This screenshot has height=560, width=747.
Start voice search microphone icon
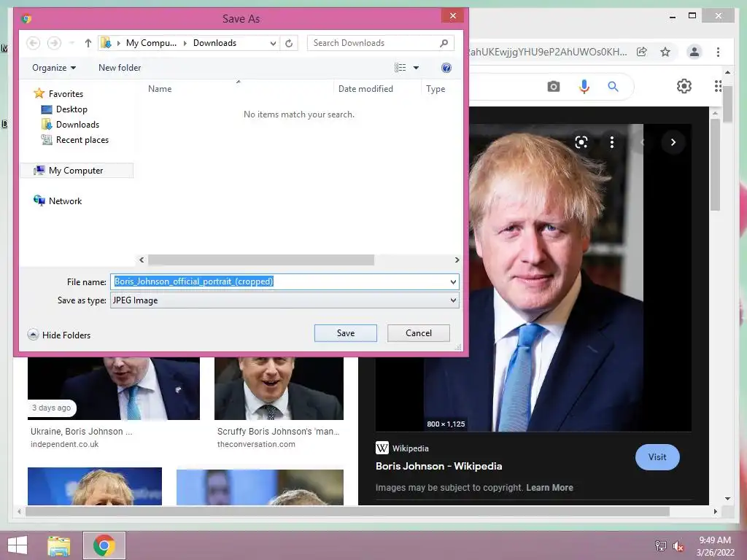[584, 87]
